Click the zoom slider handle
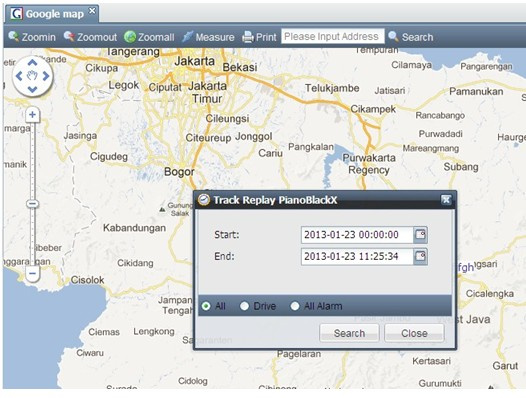Image resolution: width=526 pixels, height=398 pixels. [x=32, y=204]
